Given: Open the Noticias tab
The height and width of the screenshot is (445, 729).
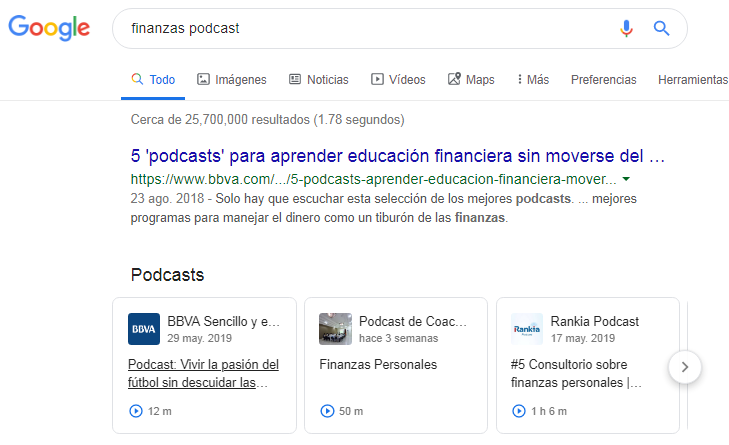Looking at the screenshot, I should [318, 80].
